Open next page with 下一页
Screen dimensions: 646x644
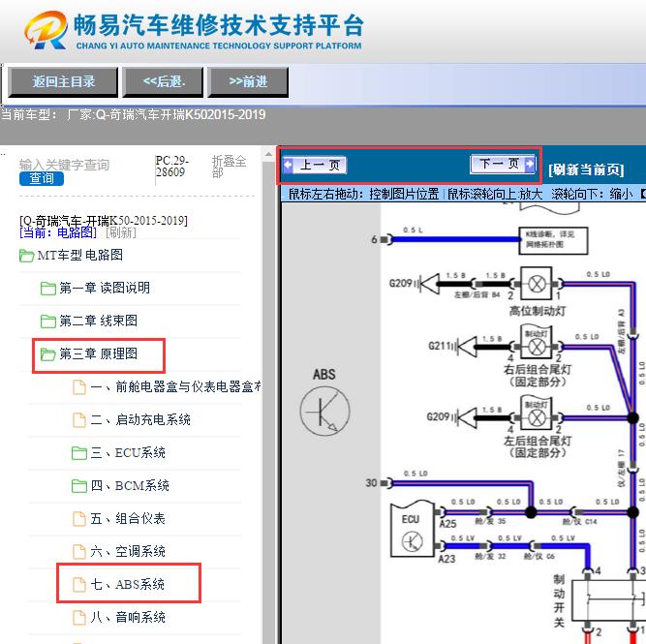pyautogui.click(x=503, y=164)
